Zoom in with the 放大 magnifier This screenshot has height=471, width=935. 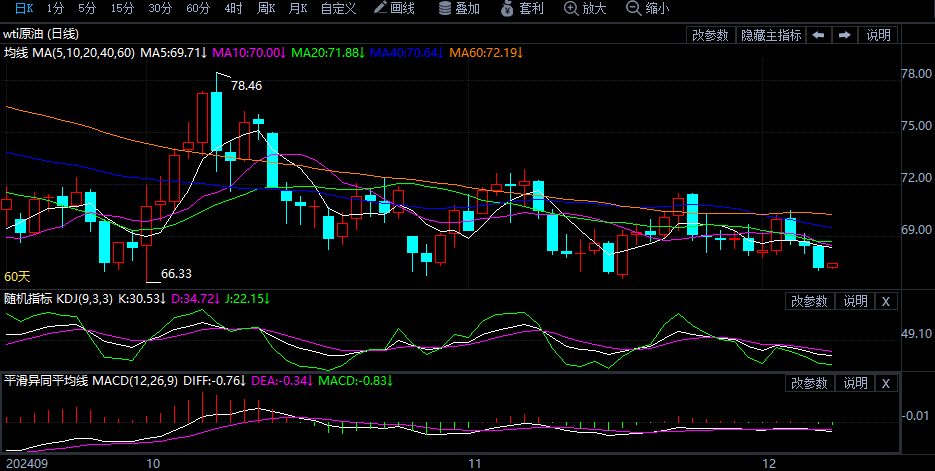point(585,9)
